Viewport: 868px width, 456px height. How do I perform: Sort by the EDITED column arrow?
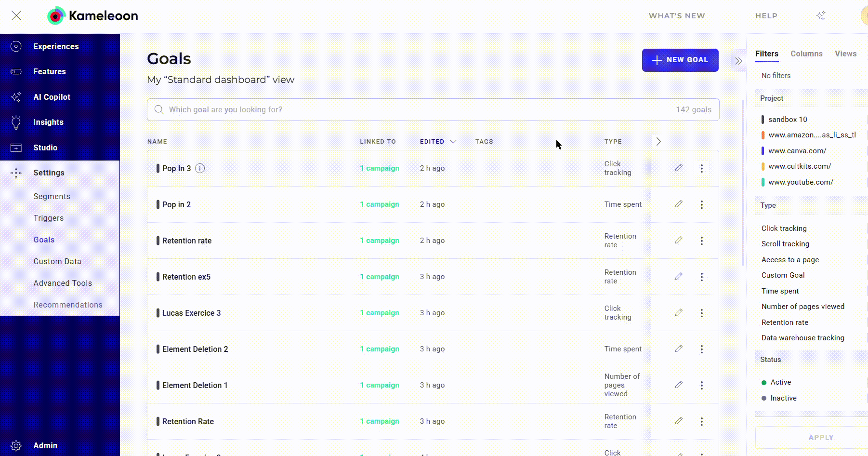point(453,142)
